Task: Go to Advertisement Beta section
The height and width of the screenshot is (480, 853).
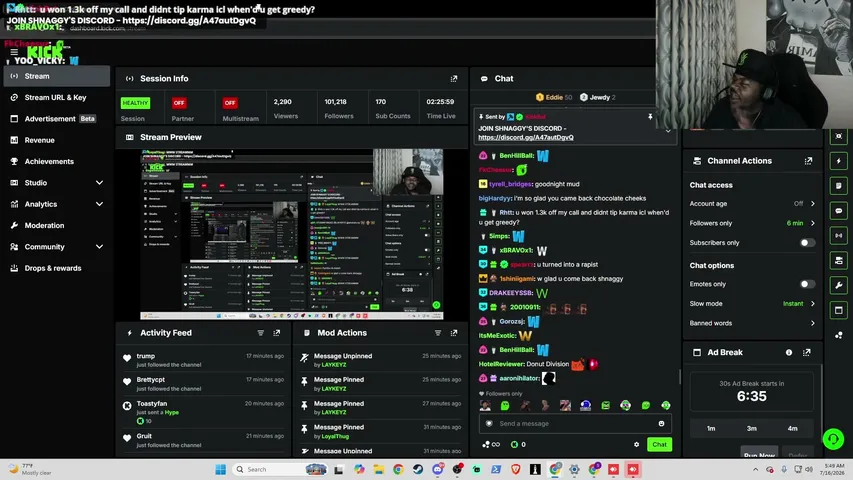Action: (x=57, y=119)
